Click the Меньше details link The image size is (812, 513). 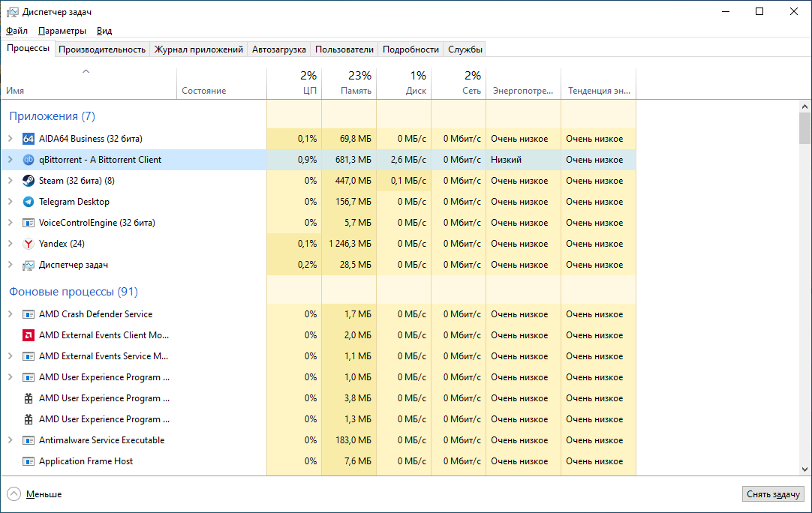pyautogui.click(x=44, y=494)
